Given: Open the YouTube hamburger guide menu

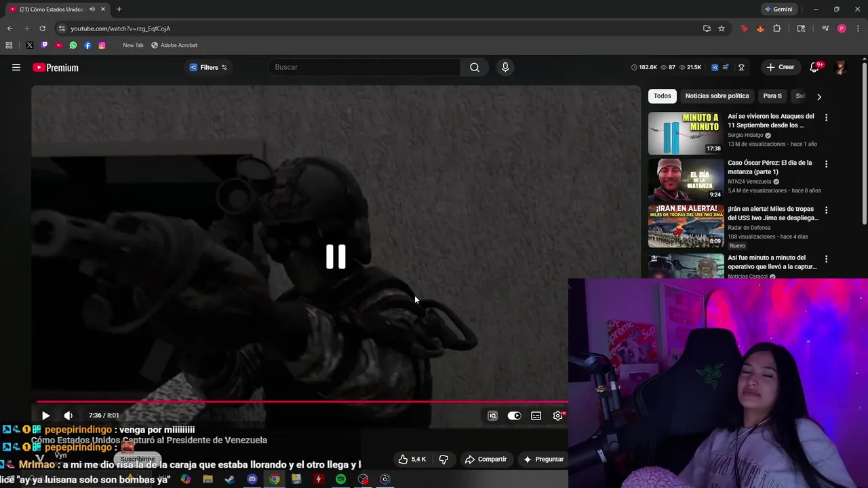Looking at the screenshot, I should pyautogui.click(x=16, y=67).
